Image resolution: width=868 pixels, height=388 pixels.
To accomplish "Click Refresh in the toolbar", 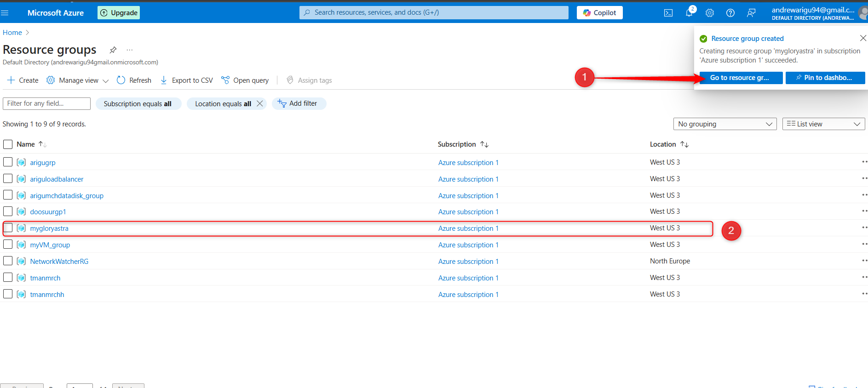I will (x=134, y=80).
